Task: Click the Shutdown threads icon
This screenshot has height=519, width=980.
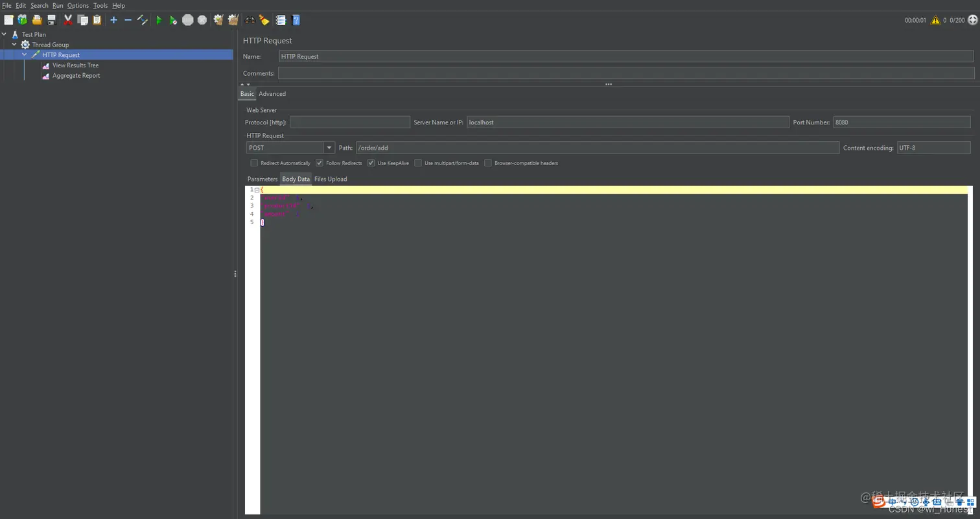Action: click(x=202, y=20)
